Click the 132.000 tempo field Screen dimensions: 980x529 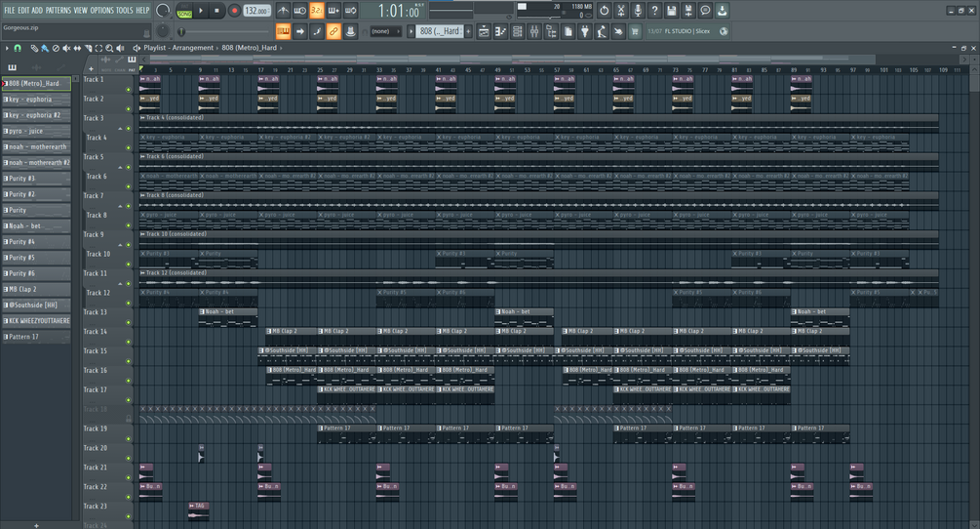tap(256, 11)
